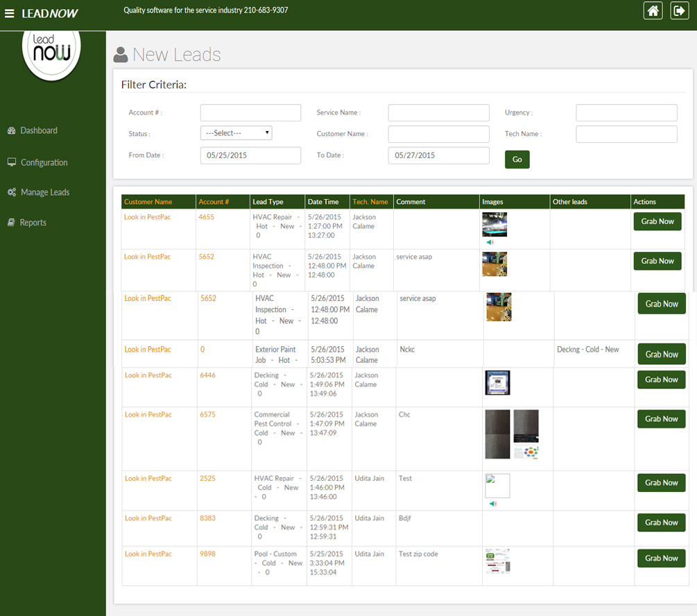
Task: Click the From Date field showing 05/25/2015
Action: (250, 155)
